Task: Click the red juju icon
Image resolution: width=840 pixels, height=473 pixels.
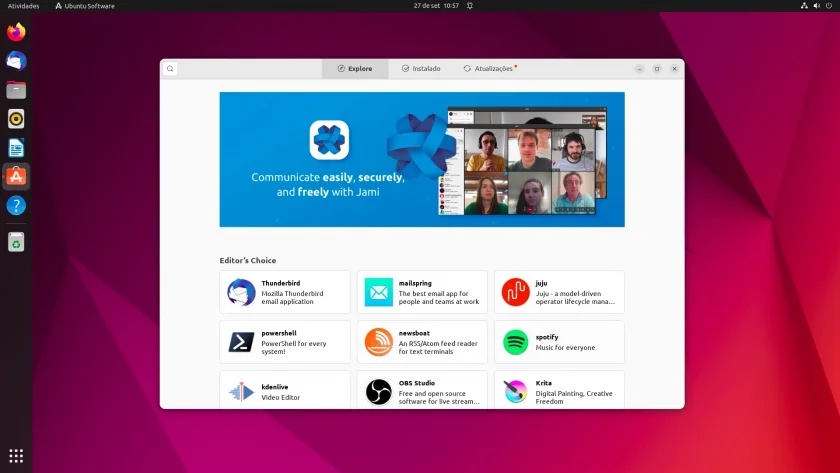Action: (515, 292)
